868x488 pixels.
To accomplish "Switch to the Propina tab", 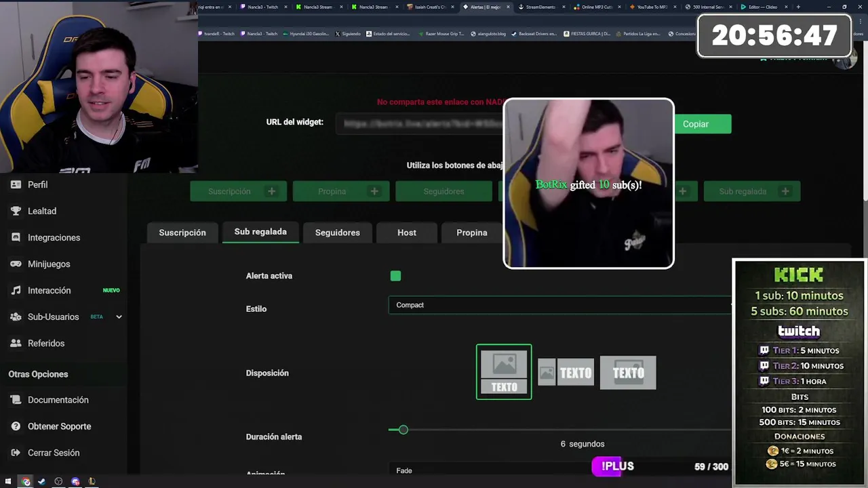I will (x=472, y=232).
